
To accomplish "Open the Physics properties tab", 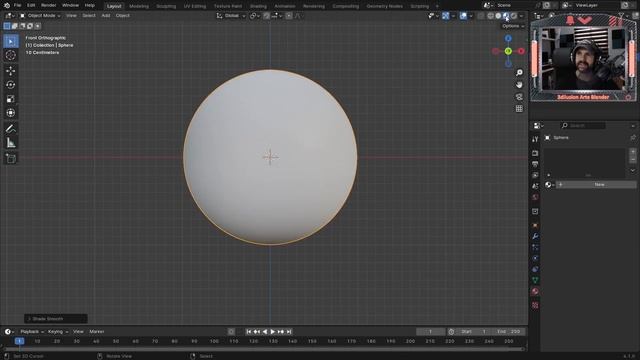I will 535,258.
